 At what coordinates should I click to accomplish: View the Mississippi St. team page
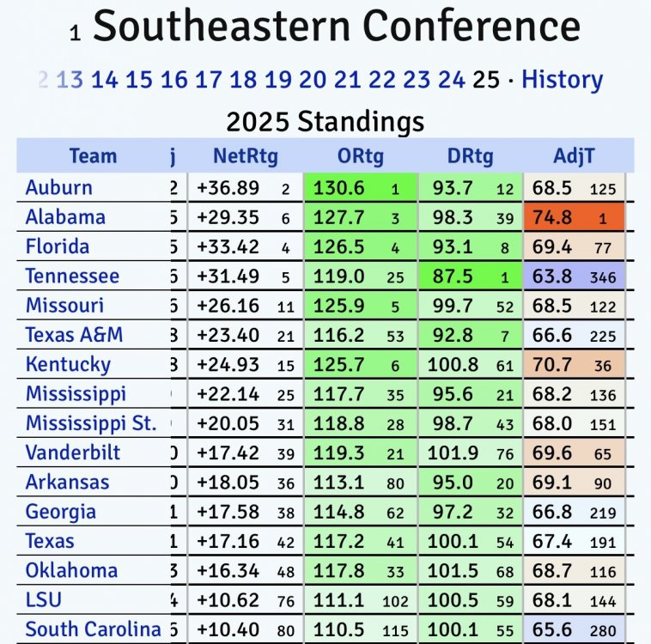click(x=91, y=423)
